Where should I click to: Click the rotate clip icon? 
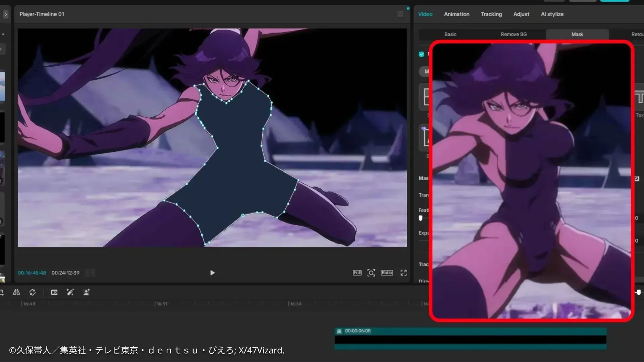33,292
